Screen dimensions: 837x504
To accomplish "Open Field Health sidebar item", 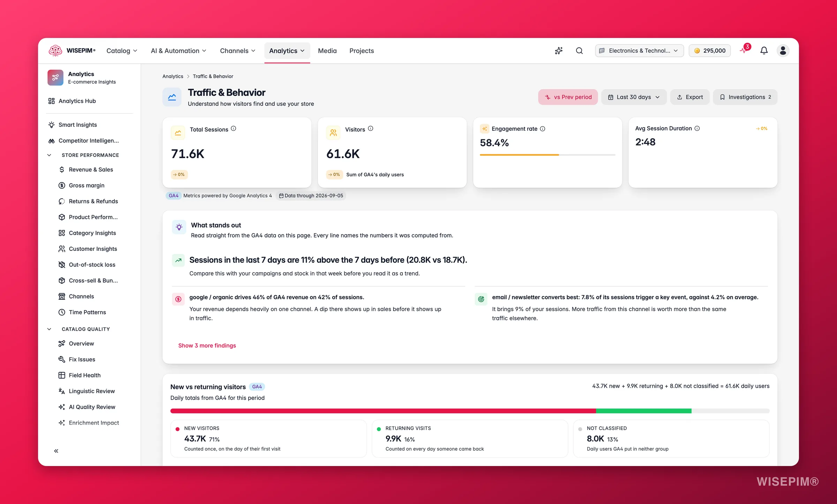I will click(x=94, y=375).
